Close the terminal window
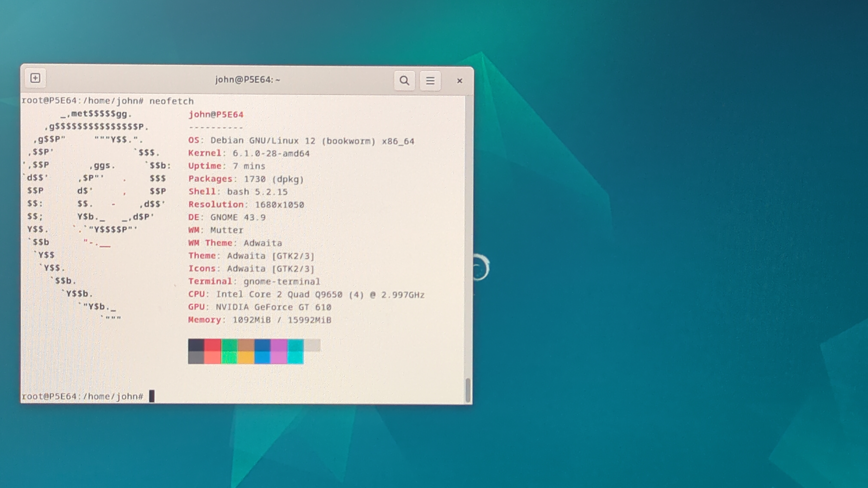This screenshot has height=488, width=868. (x=459, y=81)
